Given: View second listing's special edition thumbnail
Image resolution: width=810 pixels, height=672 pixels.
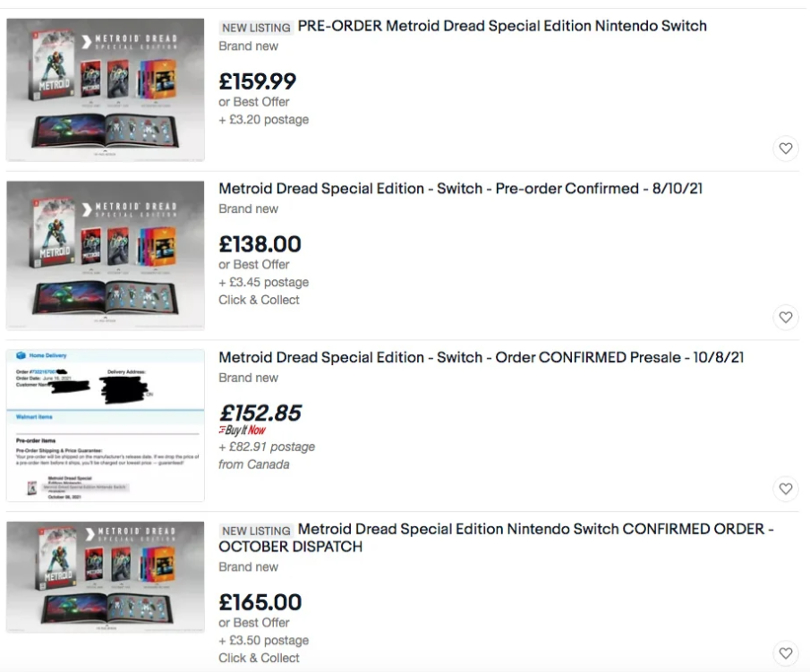Looking at the screenshot, I should [106, 255].
